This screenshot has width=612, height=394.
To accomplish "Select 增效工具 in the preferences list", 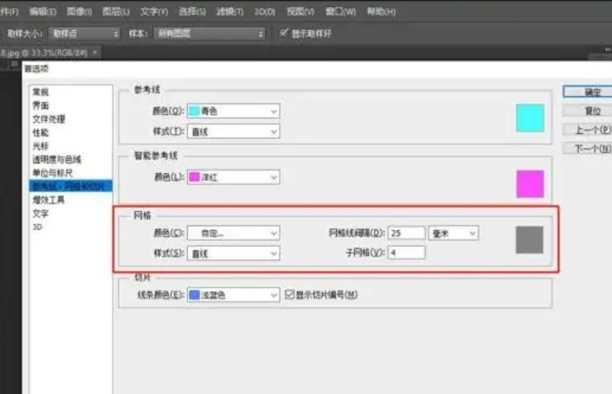I will 49,200.
